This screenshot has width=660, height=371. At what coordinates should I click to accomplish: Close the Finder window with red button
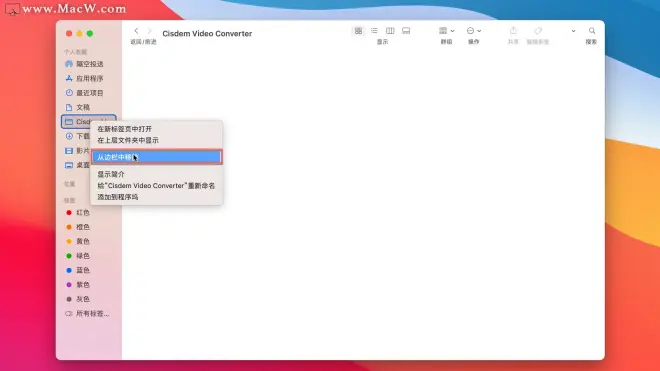69,33
